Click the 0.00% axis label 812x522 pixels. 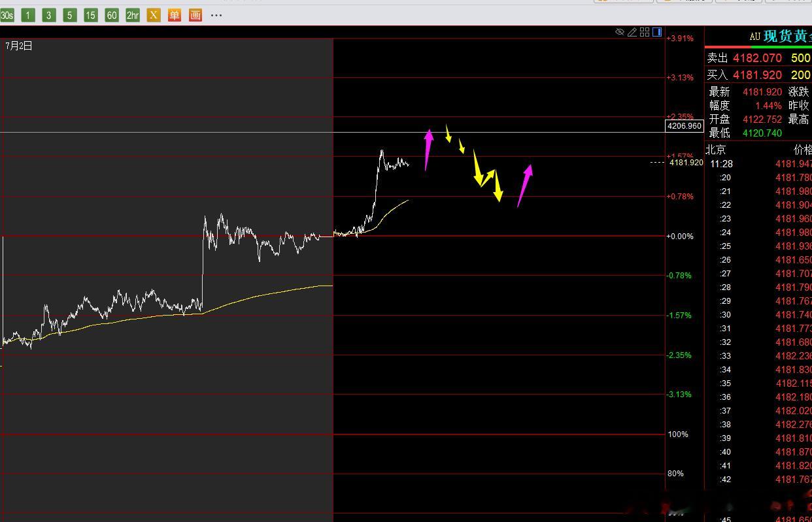coord(680,237)
